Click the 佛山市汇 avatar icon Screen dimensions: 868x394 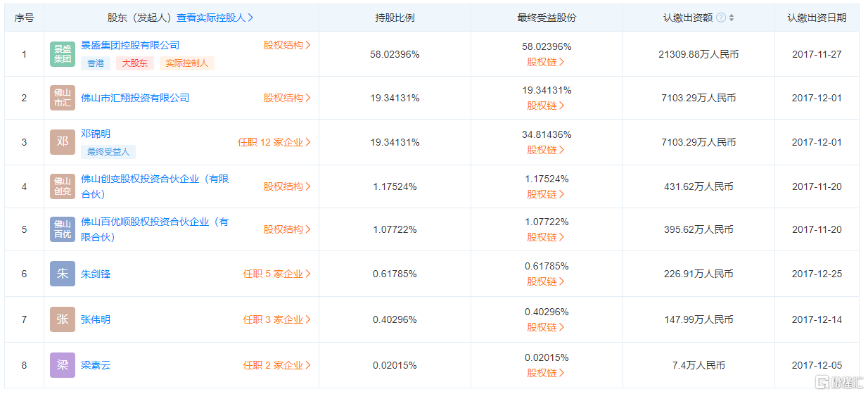[63, 98]
